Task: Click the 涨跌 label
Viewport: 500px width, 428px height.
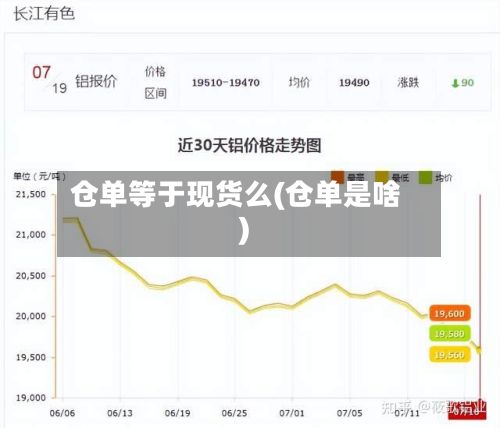Action: click(x=408, y=82)
